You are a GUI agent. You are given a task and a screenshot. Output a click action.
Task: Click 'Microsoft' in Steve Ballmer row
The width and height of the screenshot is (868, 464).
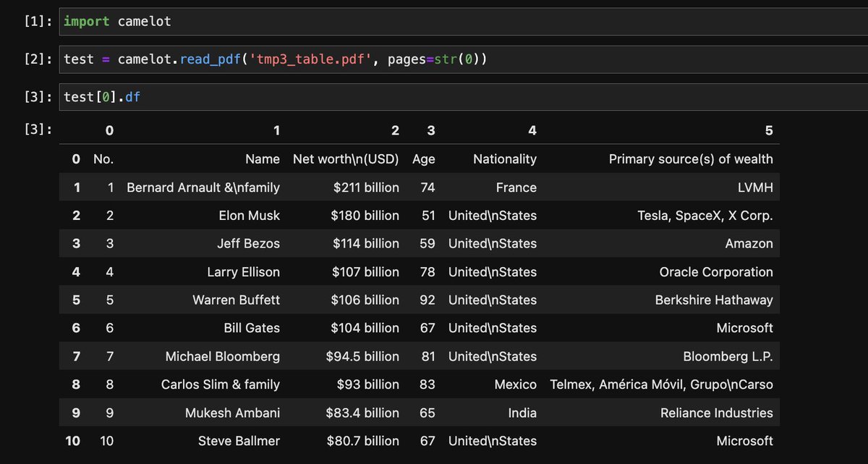[745, 441]
